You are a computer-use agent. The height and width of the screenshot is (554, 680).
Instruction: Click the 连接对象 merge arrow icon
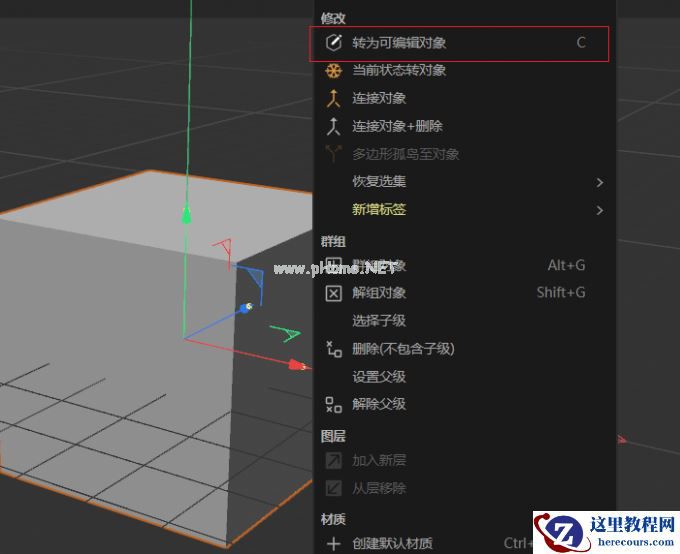[x=333, y=98]
